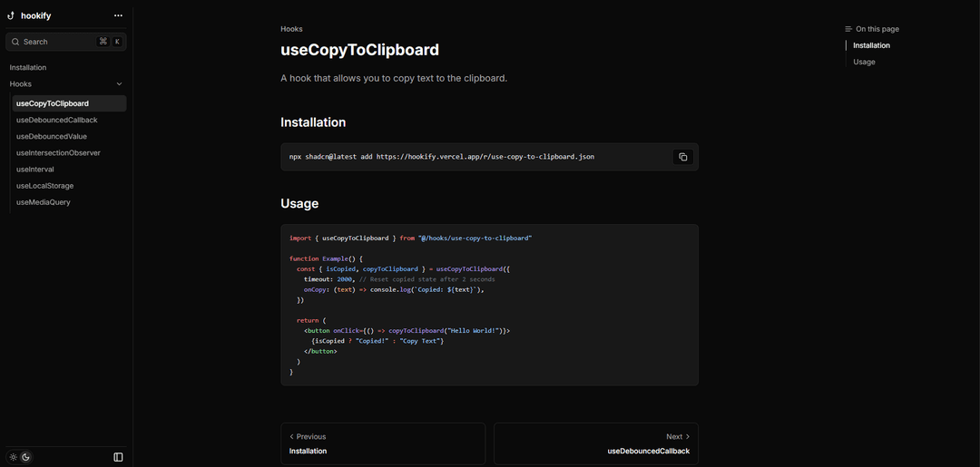Click the magnifier icon in search
The height and width of the screenshot is (467, 980).
[x=15, y=42]
